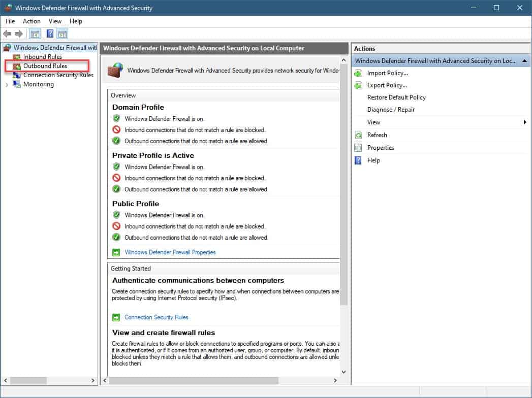
Task: Click the center pane scroll right arrow
Action: 335,381
